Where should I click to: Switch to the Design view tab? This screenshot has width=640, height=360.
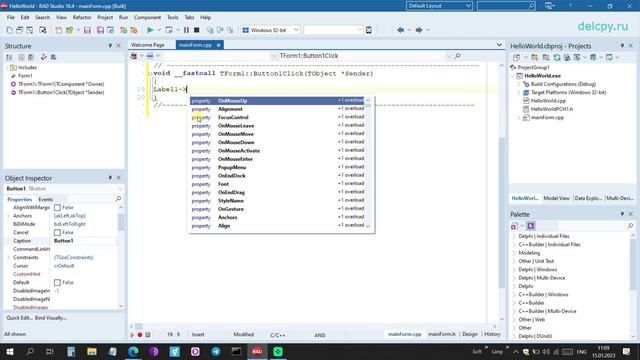(469, 334)
